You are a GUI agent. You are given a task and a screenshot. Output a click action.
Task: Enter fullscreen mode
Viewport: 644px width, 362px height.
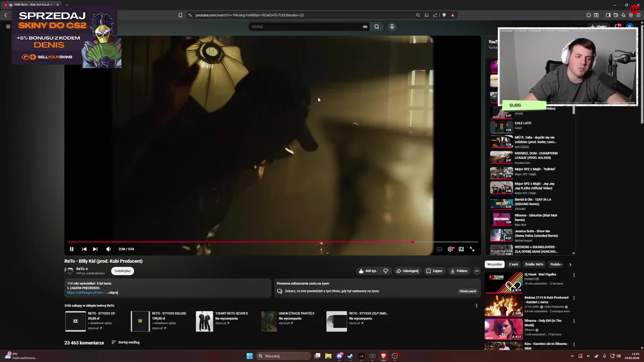pos(472,249)
